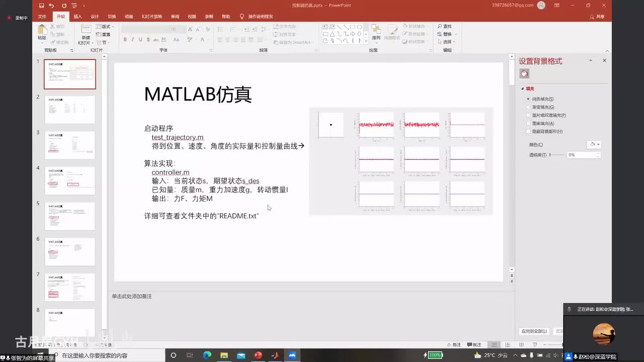Open the Arrange (排列) tool

pos(376,33)
